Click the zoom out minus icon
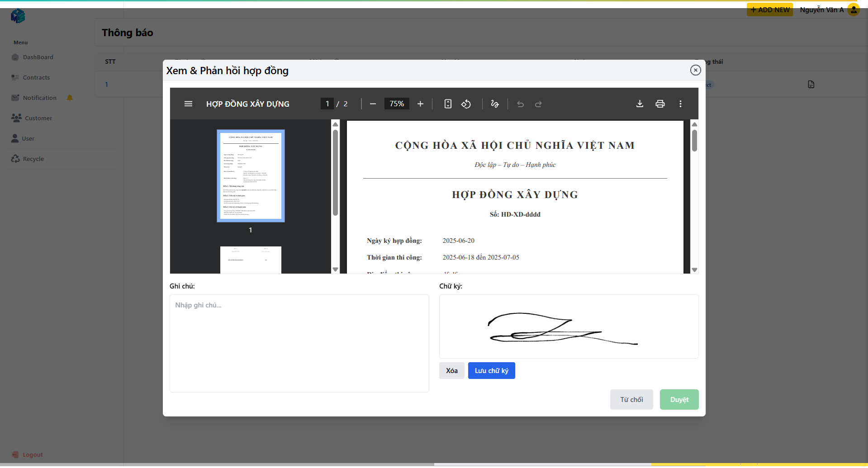The width and height of the screenshot is (868, 468). coord(373,104)
